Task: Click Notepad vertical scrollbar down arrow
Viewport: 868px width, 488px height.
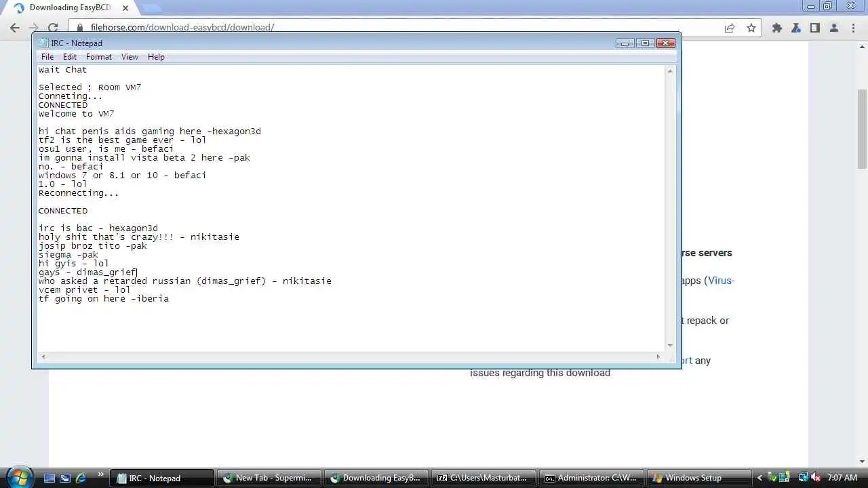Action: pos(671,346)
